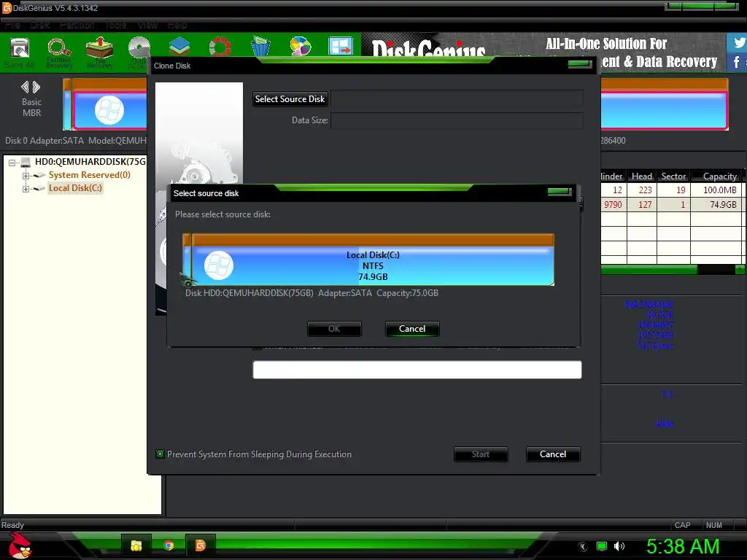This screenshot has height=560, width=747.
Task: Select HD0:QEMUHARDDISK tree entry
Action: point(90,162)
